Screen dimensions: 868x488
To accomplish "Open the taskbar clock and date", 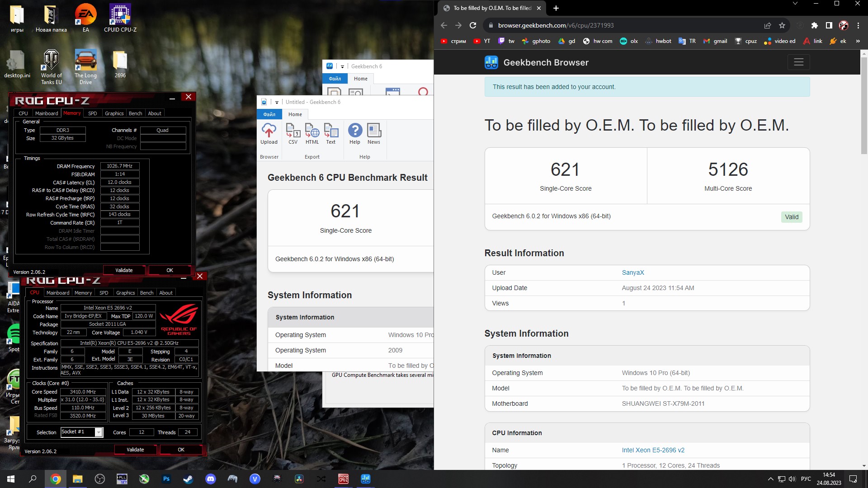I will 829,479.
